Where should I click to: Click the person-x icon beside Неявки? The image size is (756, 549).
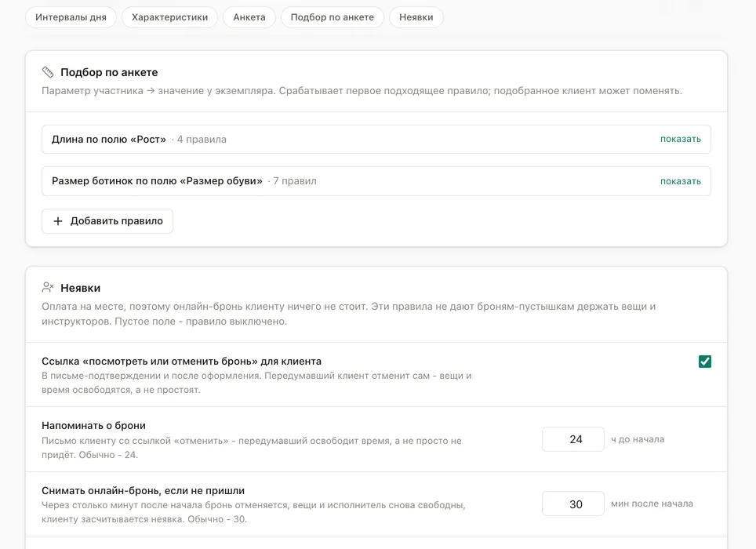[x=48, y=288]
